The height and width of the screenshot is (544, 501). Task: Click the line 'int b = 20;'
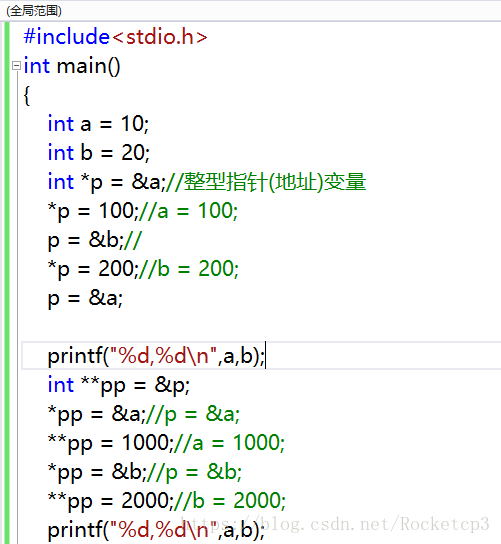coord(99,153)
